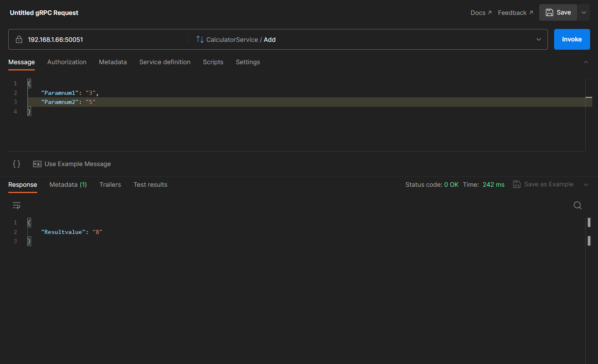
Task: Click the lock icon beside server URL
Action: click(x=19, y=40)
